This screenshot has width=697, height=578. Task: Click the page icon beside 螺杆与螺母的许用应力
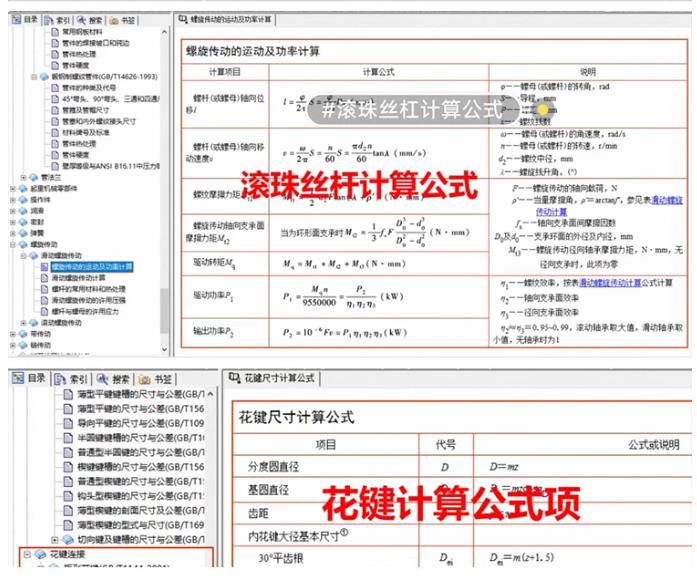click(44, 312)
